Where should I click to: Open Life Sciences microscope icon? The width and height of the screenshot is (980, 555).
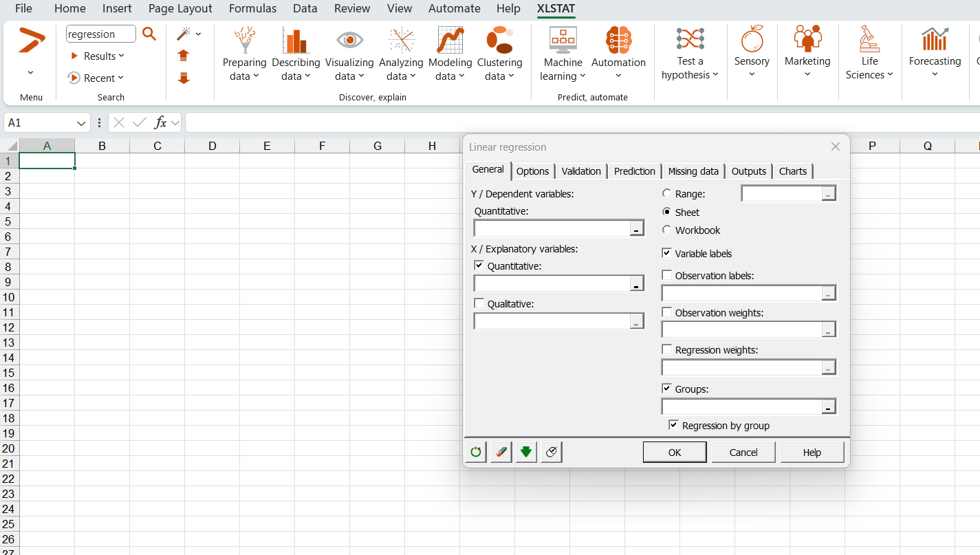coord(869,39)
